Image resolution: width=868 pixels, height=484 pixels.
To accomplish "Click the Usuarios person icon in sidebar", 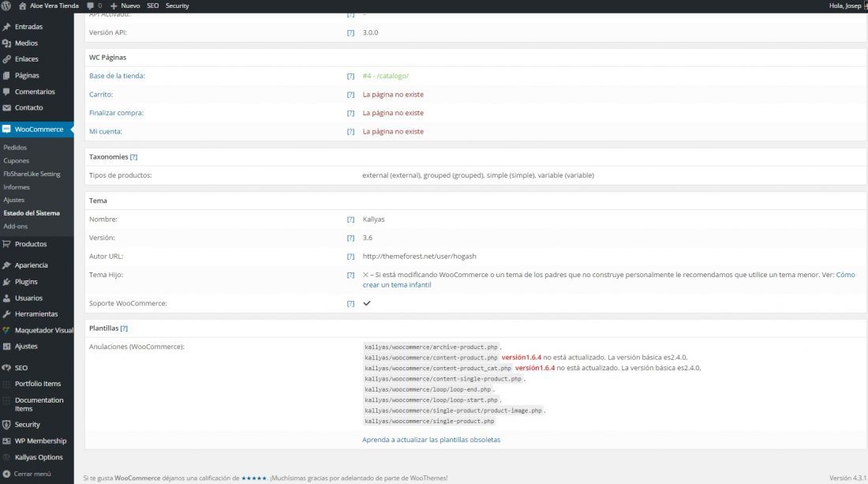I will pyautogui.click(x=6, y=298).
